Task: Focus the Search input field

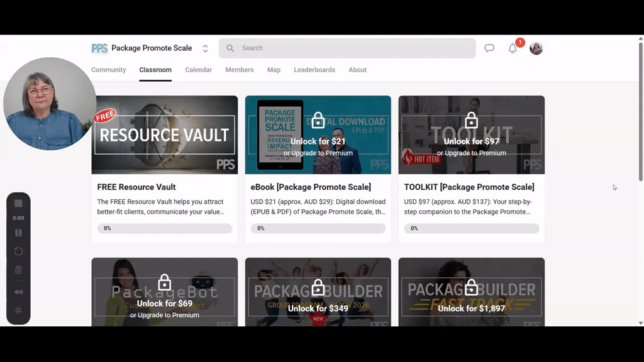Action: coord(347,48)
